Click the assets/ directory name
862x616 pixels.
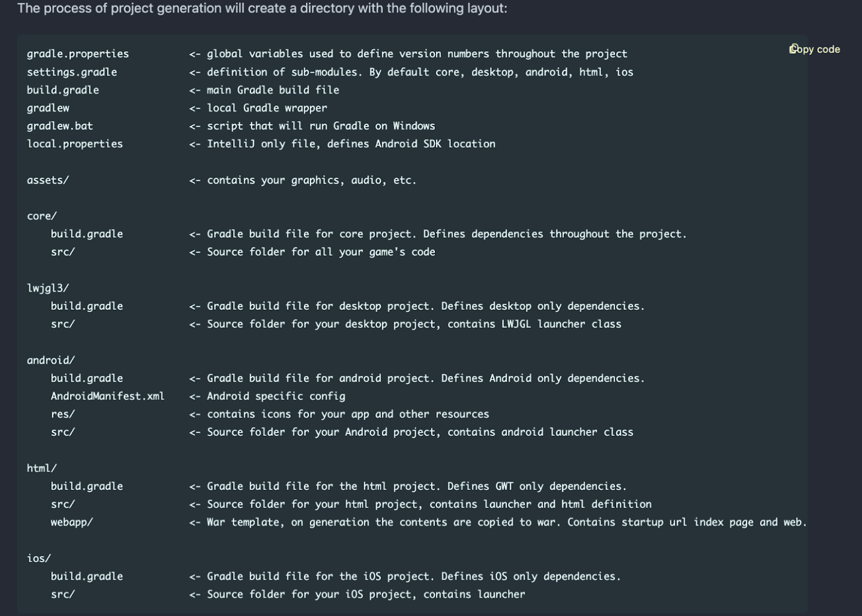pos(48,180)
